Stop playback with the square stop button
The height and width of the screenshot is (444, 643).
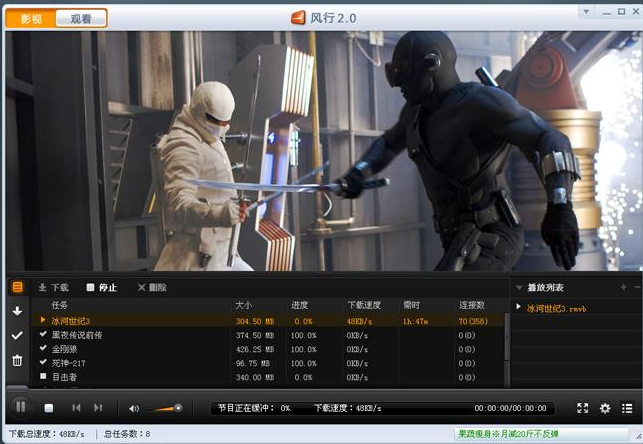click(x=49, y=408)
